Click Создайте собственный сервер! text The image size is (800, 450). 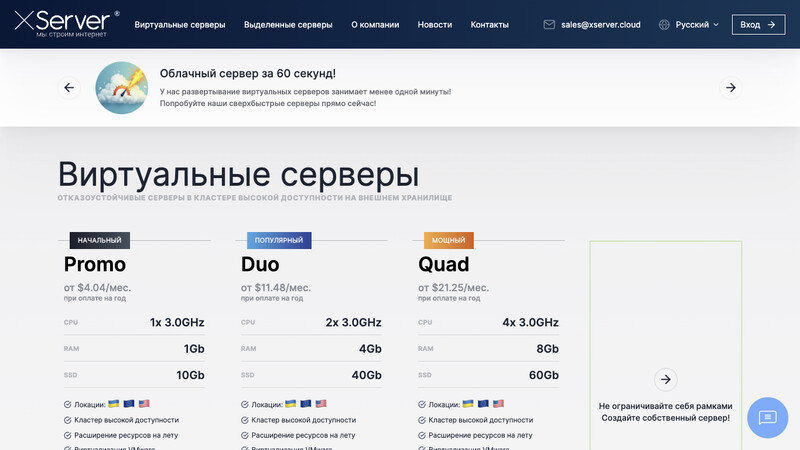coord(665,418)
